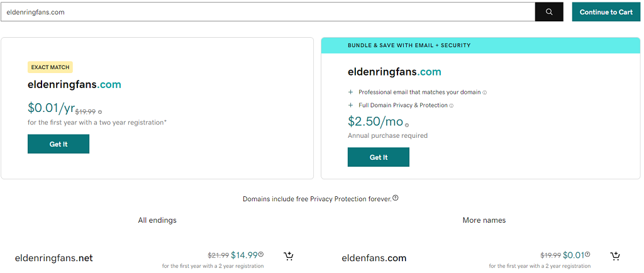This screenshot has height=273, width=644.
Task: Click info icon beside Full Domain Privacy
Action: [x=452, y=106]
